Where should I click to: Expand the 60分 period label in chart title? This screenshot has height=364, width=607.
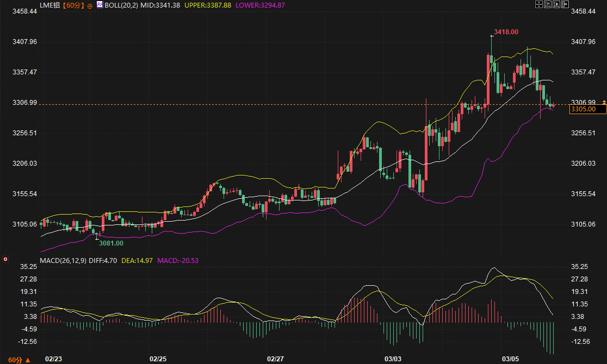tap(73, 5)
